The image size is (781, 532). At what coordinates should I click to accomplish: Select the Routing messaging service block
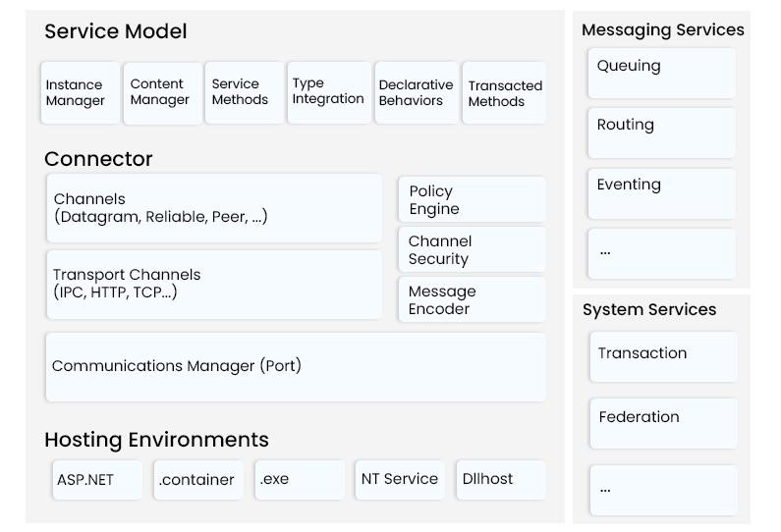coord(661,133)
